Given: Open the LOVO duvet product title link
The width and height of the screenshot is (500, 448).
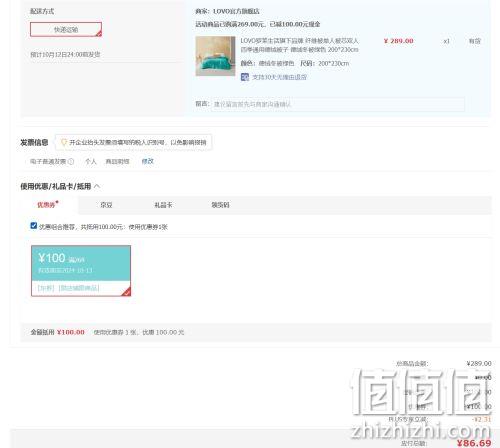Looking at the screenshot, I should tap(299, 45).
